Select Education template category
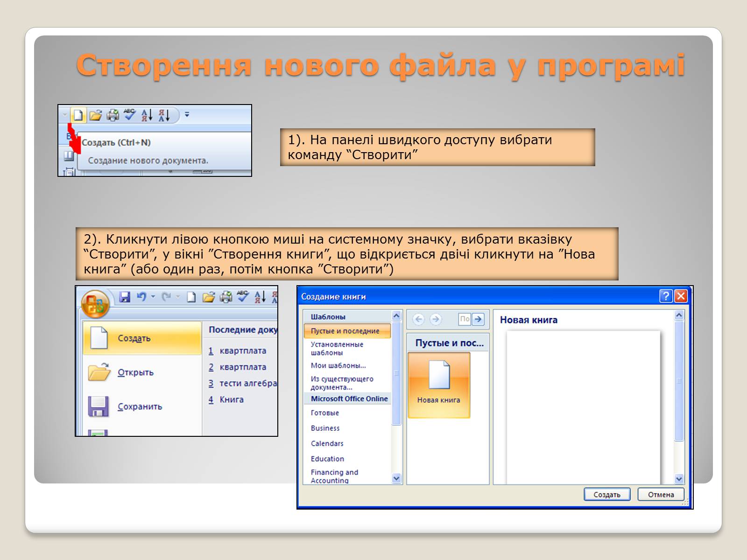Screen dimensions: 747x560 (x=347, y=459)
